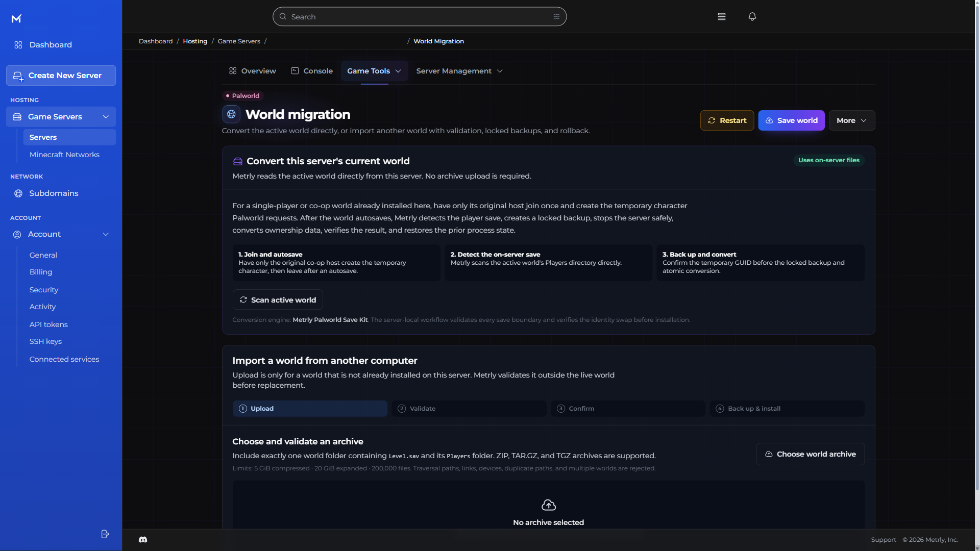Viewport: 980px width, 551px height.
Task: Open the More actions dropdown
Action: click(x=851, y=120)
